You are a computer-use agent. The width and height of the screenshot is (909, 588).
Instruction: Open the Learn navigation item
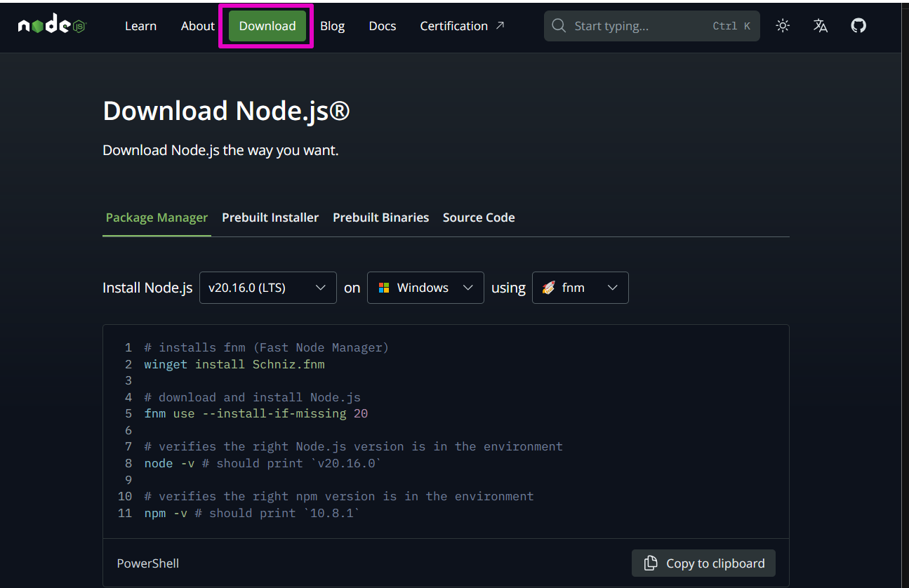click(140, 26)
